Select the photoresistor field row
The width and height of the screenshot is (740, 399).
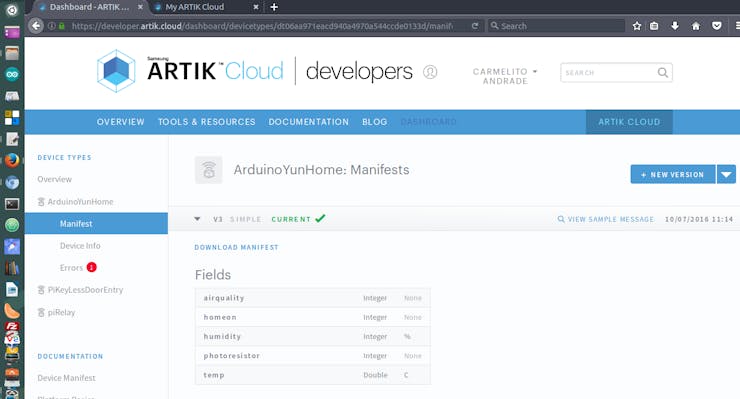[x=312, y=356]
